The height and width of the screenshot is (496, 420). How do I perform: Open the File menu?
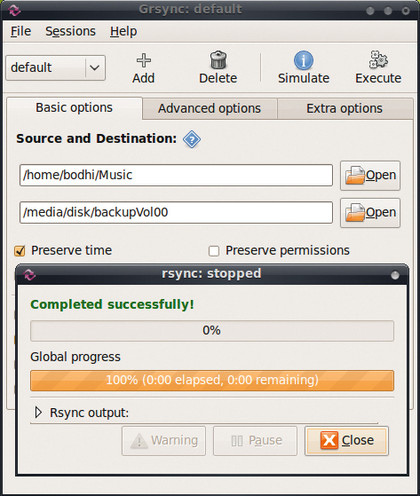click(21, 31)
